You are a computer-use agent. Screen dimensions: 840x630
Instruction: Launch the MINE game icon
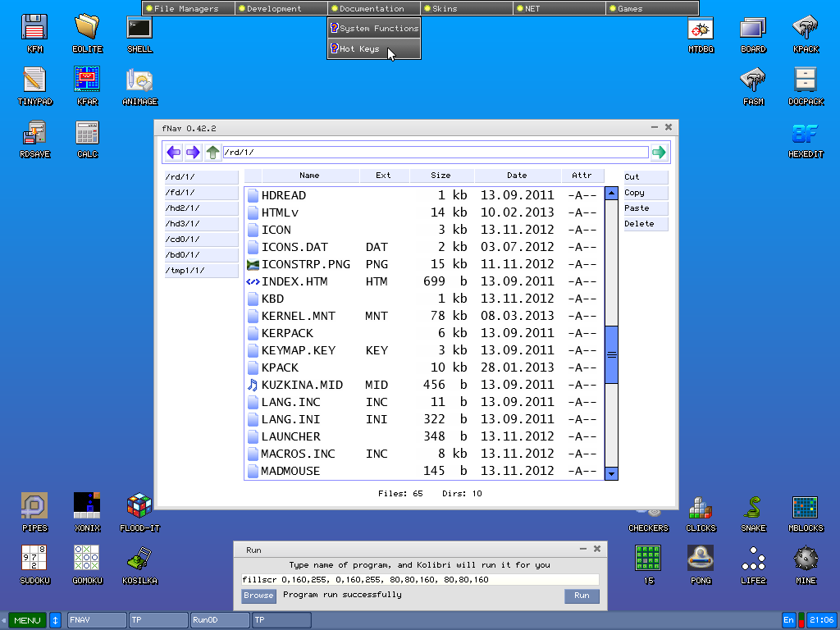(806, 559)
